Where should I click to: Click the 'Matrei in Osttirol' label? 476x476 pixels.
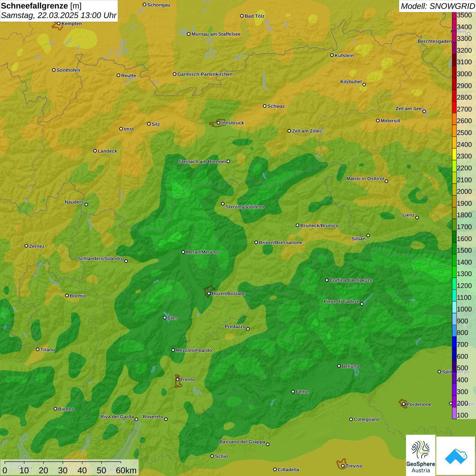365,178
